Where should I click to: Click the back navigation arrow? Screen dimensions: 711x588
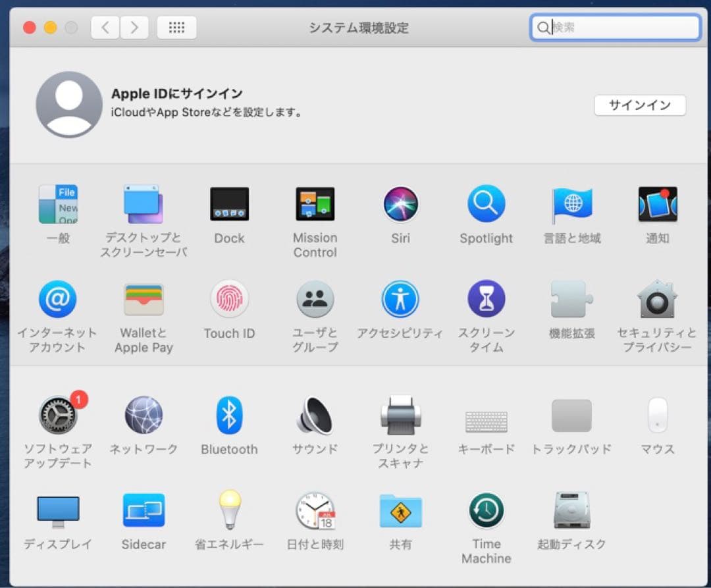coord(105,27)
